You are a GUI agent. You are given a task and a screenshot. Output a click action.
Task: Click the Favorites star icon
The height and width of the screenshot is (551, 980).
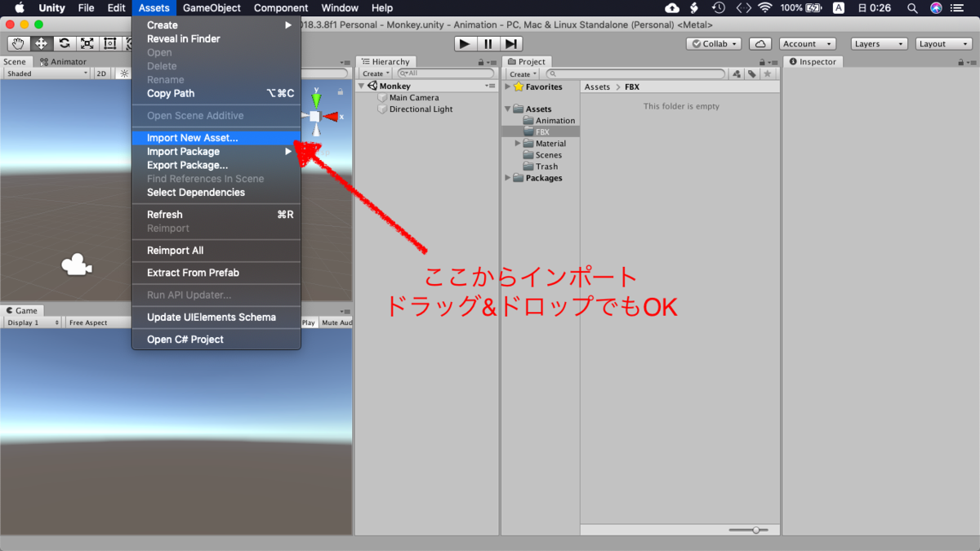(x=519, y=87)
